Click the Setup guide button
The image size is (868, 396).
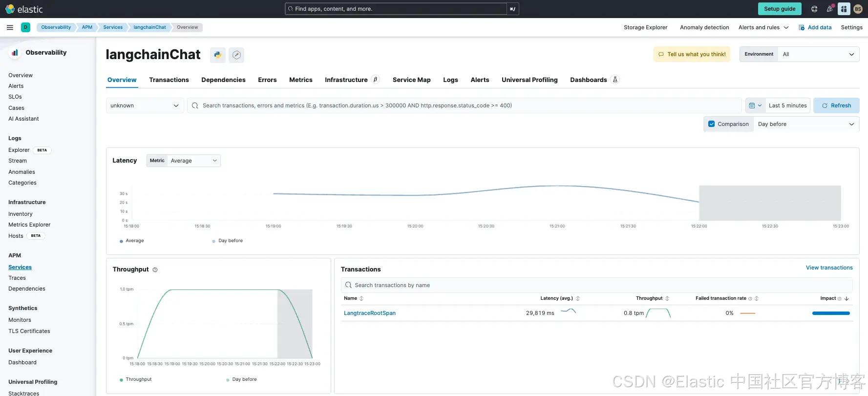point(780,9)
